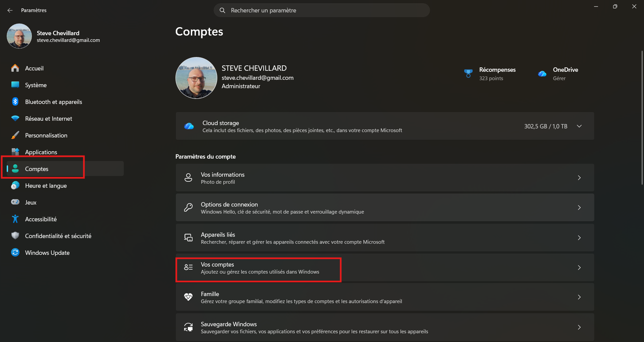Click the large profile photo under Comptes
Image resolution: width=644 pixels, height=342 pixels.
pyautogui.click(x=196, y=78)
